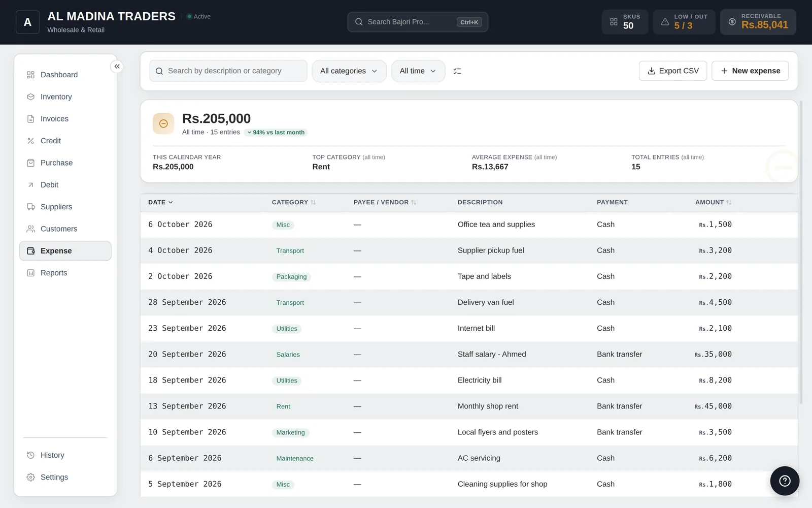
Task: Click the A company logo tile
Action: (27, 22)
